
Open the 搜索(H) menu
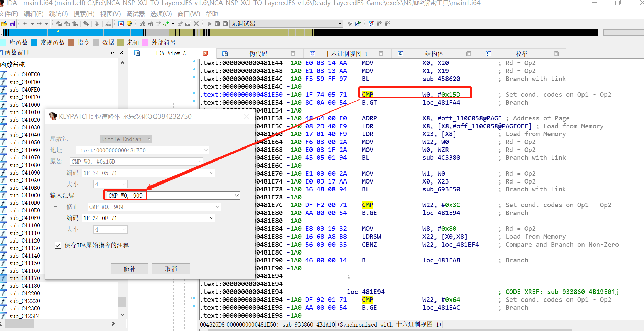(84, 14)
